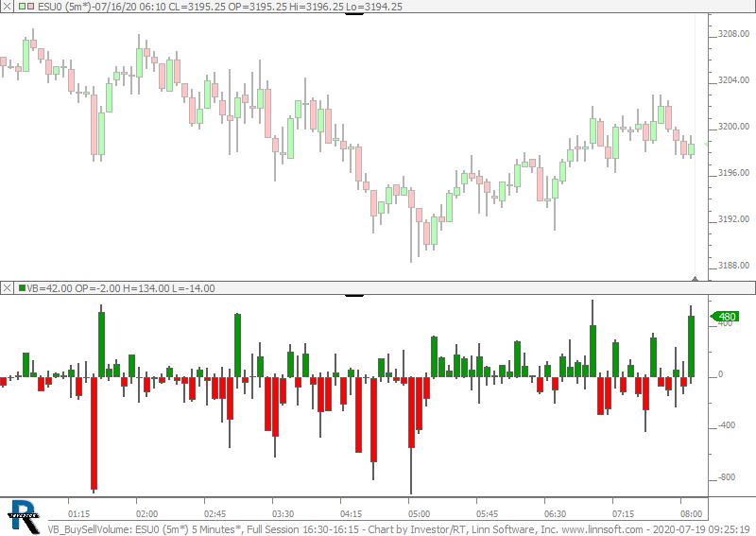Screen dimensions: 756x536
Task: Click the 04:15 time axis label
Action: pyautogui.click(x=351, y=514)
